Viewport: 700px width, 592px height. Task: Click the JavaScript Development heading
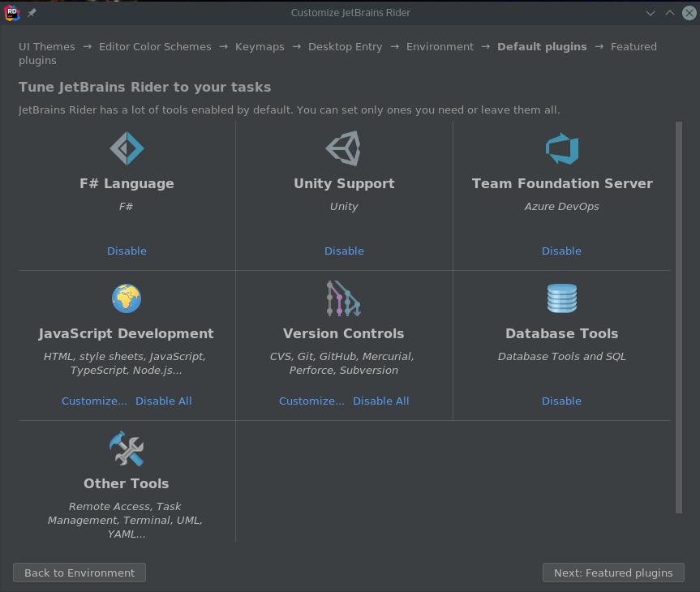pyautogui.click(x=126, y=333)
